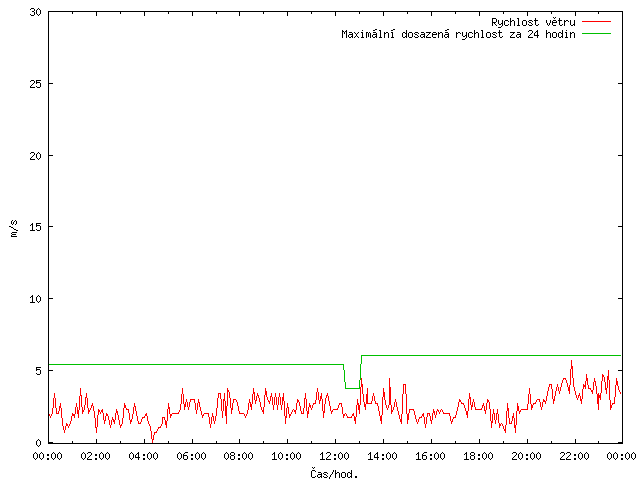Click the y-axis value 5

[39, 371]
